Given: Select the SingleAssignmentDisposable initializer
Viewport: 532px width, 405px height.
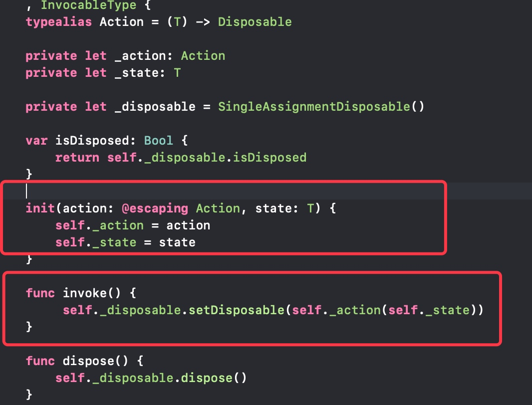Looking at the screenshot, I should 321,107.
